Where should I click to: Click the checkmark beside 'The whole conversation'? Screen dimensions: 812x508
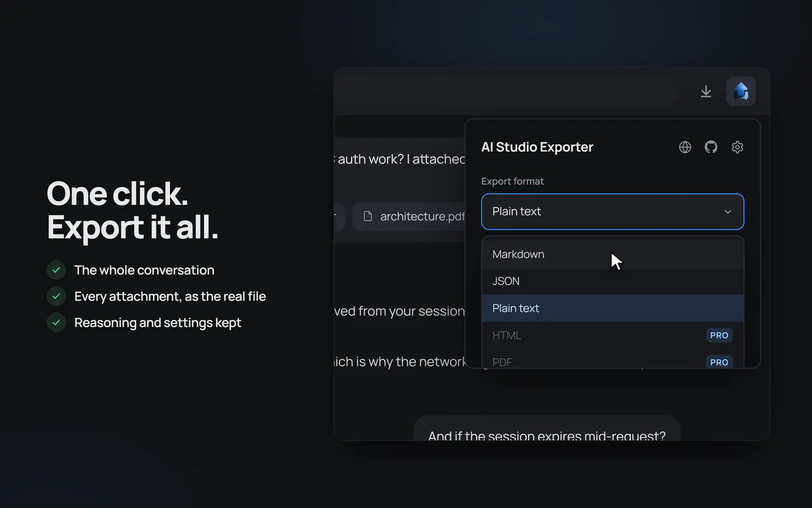[x=56, y=270]
